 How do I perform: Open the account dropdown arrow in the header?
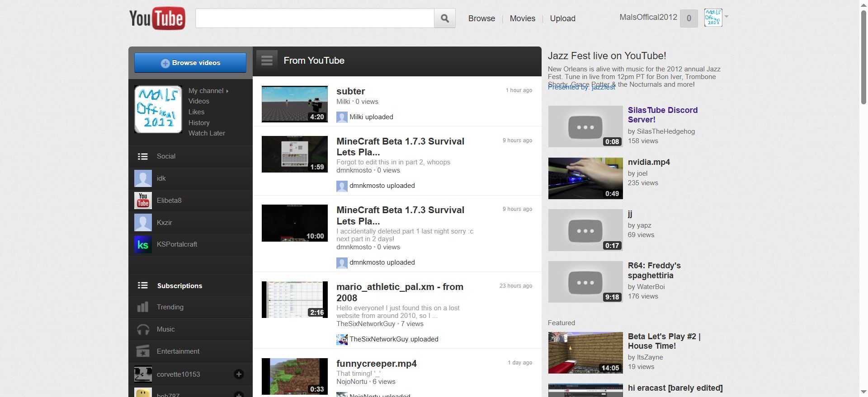click(726, 17)
